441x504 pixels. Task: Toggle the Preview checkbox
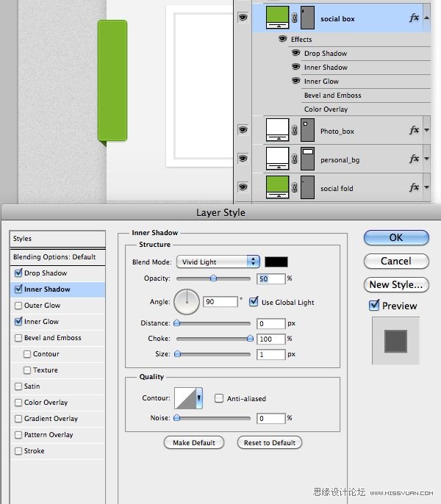[374, 306]
